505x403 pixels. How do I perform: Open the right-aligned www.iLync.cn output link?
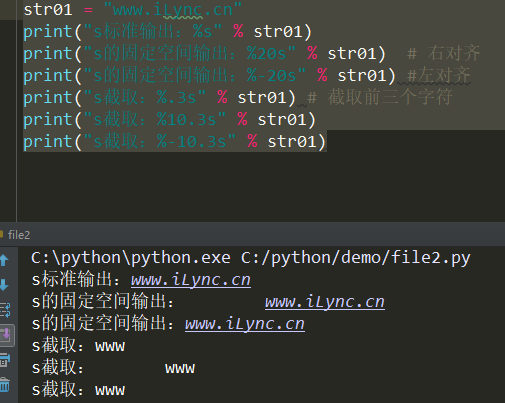coord(325,302)
